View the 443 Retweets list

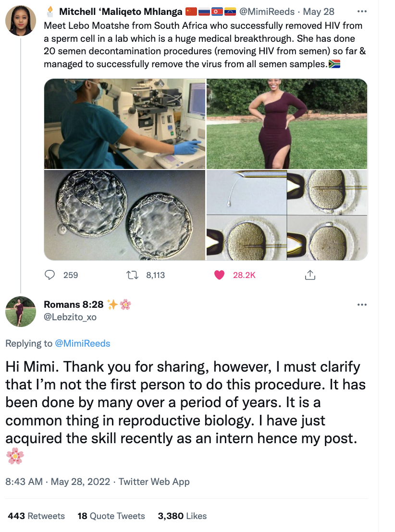coord(37,516)
